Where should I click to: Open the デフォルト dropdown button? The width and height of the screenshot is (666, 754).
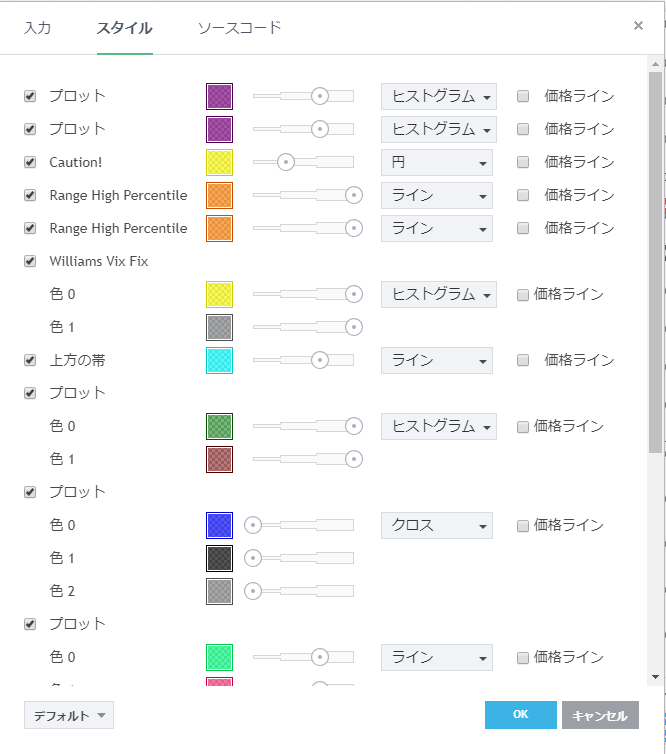pyautogui.click(x=69, y=715)
